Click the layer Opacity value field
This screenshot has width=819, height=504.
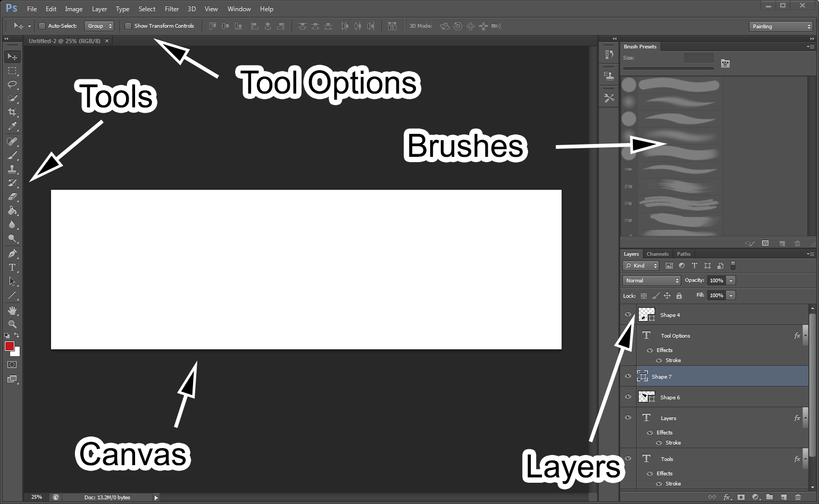716,281
